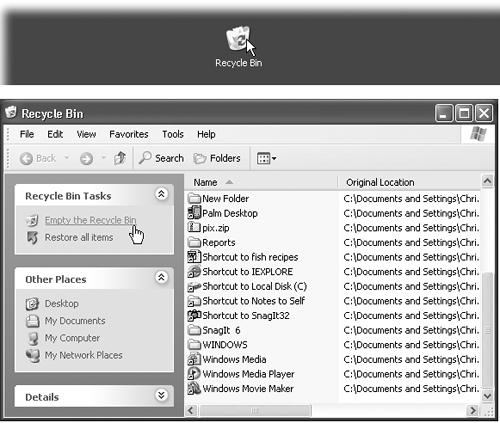This screenshot has height=423, width=500.
Task: Open the File menu
Action: point(27,134)
